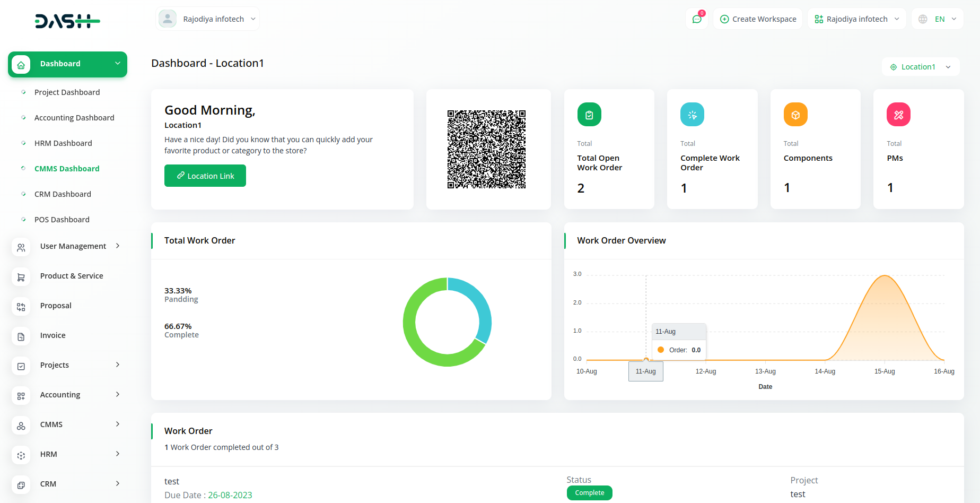
Task: Open the Location1 selector dropdown
Action: tap(920, 67)
